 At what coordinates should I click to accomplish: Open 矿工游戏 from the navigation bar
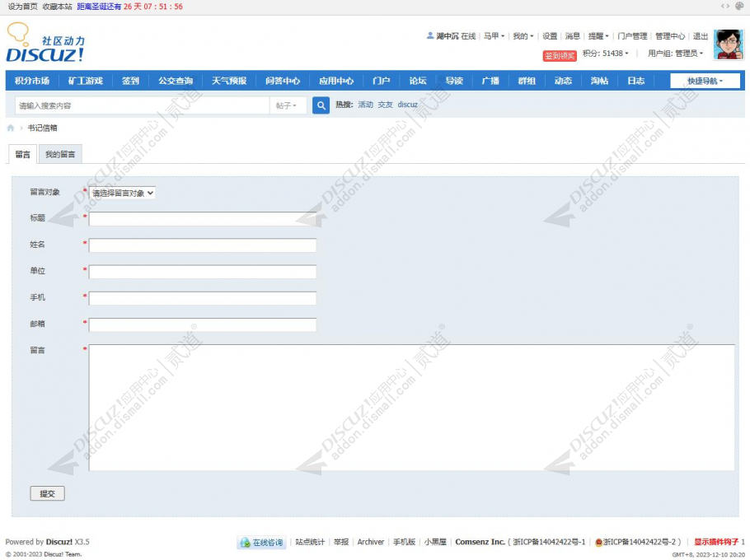tap(85, 81)
